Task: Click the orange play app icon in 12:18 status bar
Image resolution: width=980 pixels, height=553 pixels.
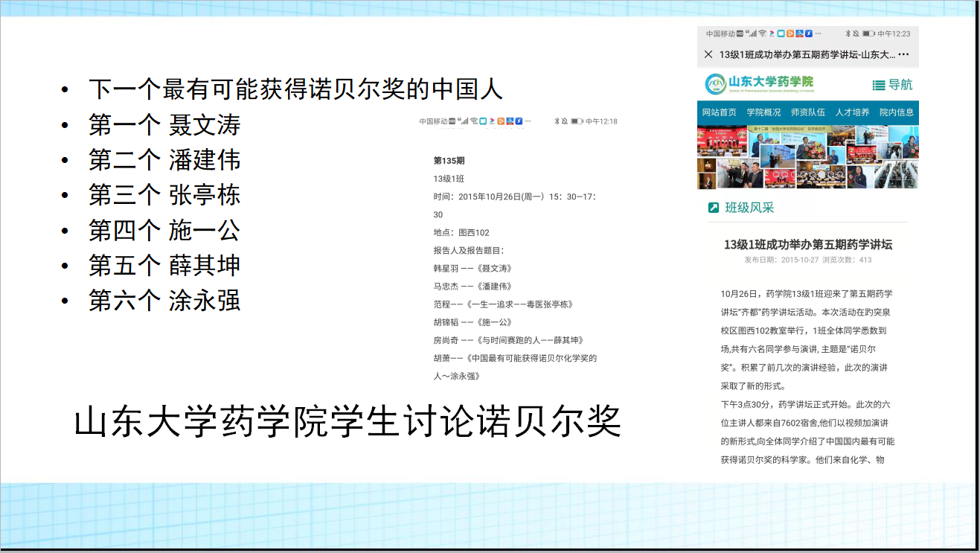Action: pos(501,121)
